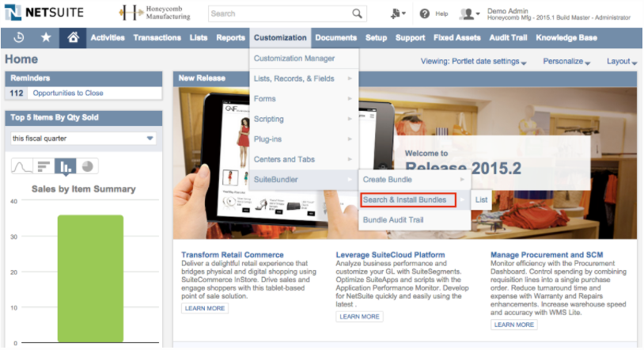Click the 112 reminder count
Screen dimensions: 644x350
17,93
